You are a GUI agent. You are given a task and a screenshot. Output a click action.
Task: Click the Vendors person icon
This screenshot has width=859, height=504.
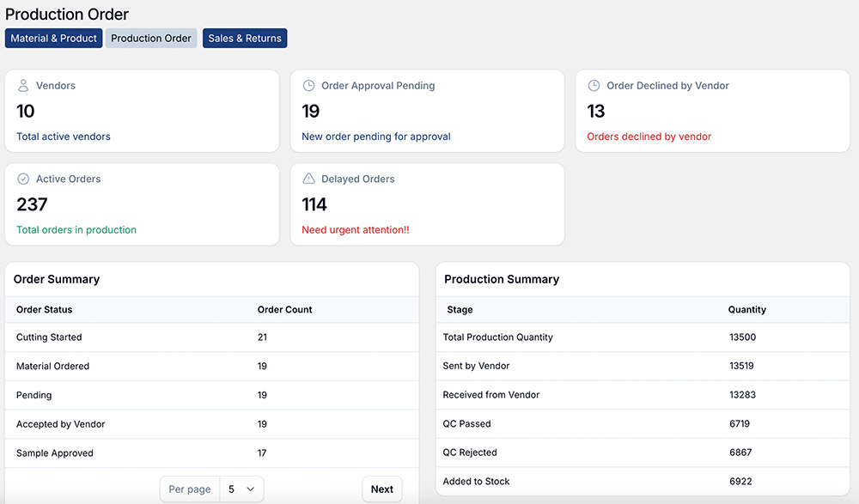click(x=23, y=86)
